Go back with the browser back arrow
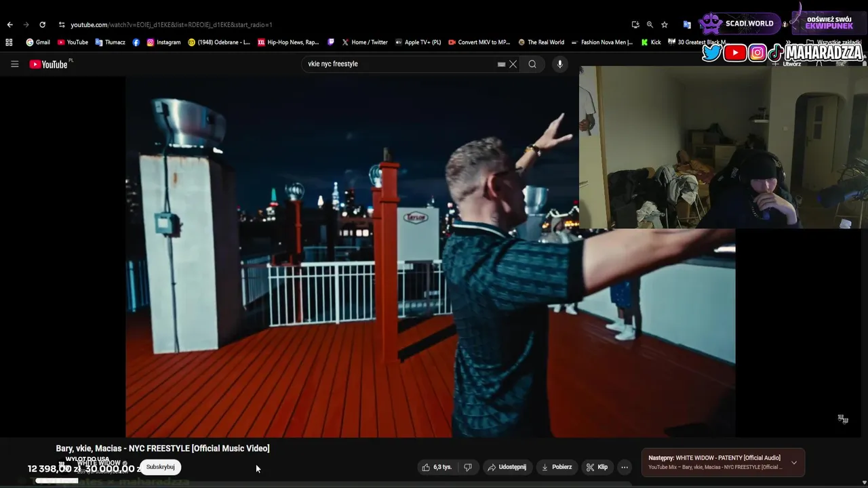The height and width of the screenshot is (488, 868). coord(9,24)
